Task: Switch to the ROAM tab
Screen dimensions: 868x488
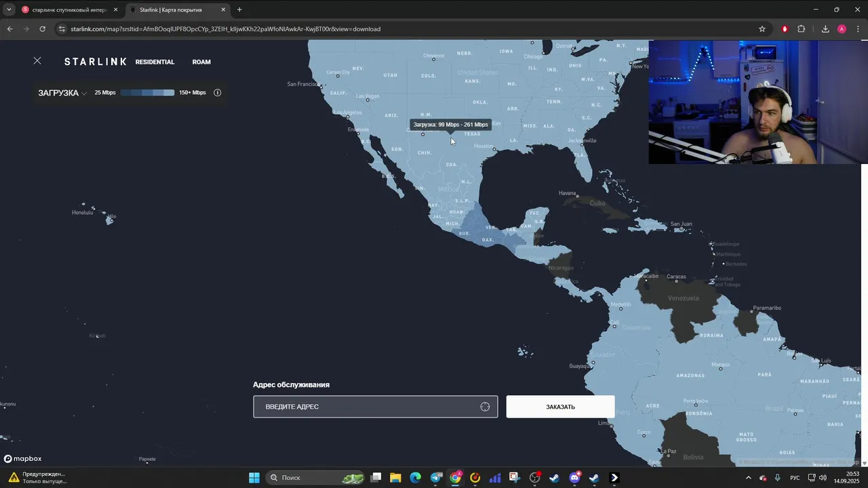Action: [201, 62]
